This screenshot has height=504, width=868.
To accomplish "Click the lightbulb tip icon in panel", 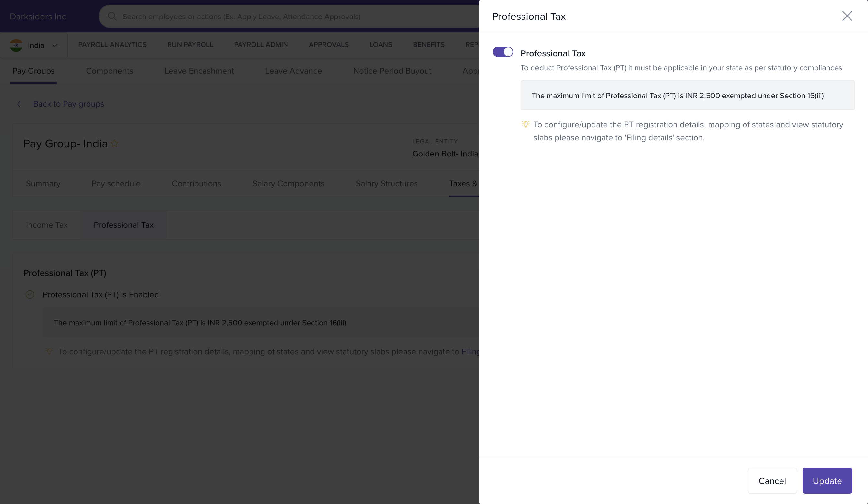I will click(525, 124).
